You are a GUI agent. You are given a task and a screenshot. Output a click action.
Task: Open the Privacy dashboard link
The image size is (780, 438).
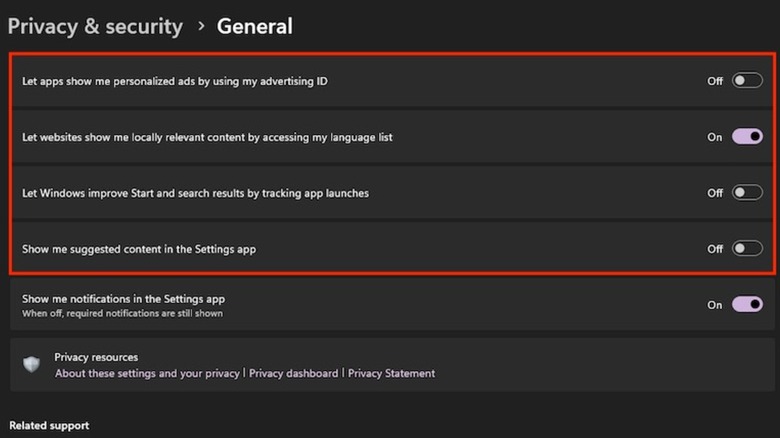click(293, 373)
